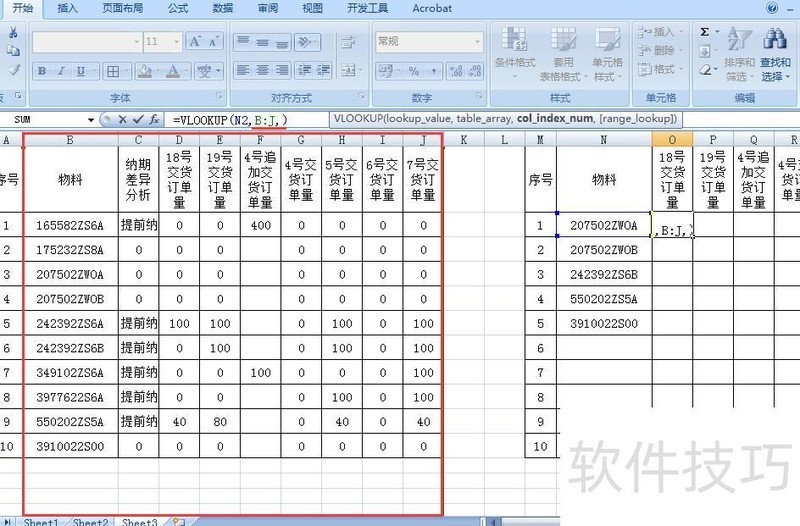
Task: Open the font color dropdown arrow
Action: [x=186, y=71]
